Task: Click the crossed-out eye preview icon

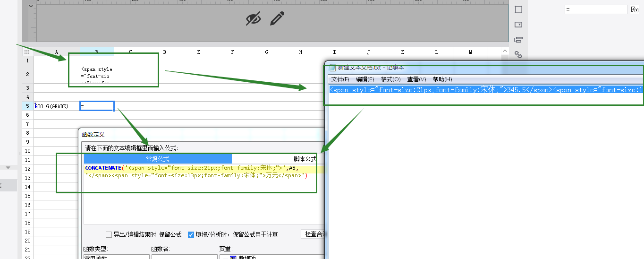Action: [x=254, y=19]
